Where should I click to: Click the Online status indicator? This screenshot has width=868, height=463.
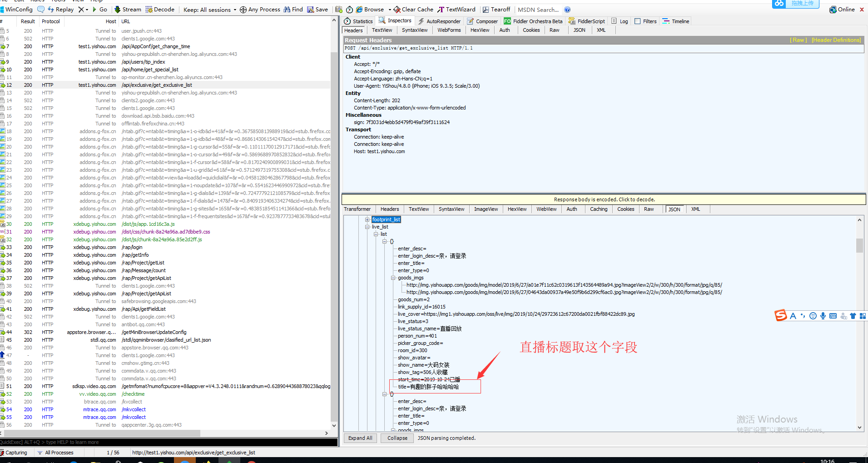842,9
